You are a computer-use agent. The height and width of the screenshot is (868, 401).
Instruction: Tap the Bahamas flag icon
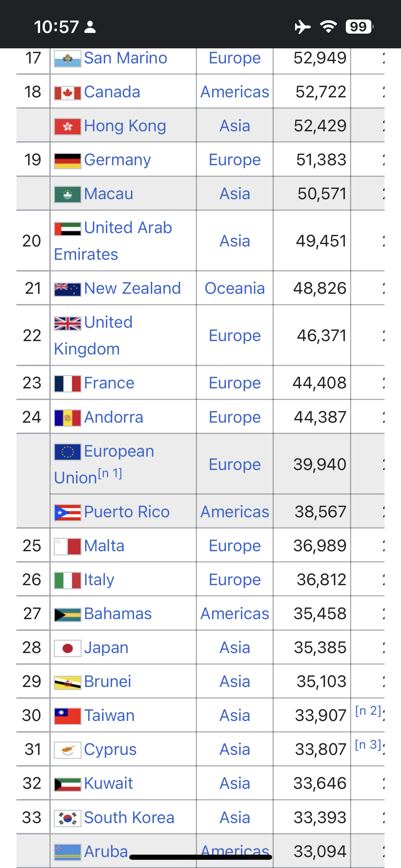68,615
